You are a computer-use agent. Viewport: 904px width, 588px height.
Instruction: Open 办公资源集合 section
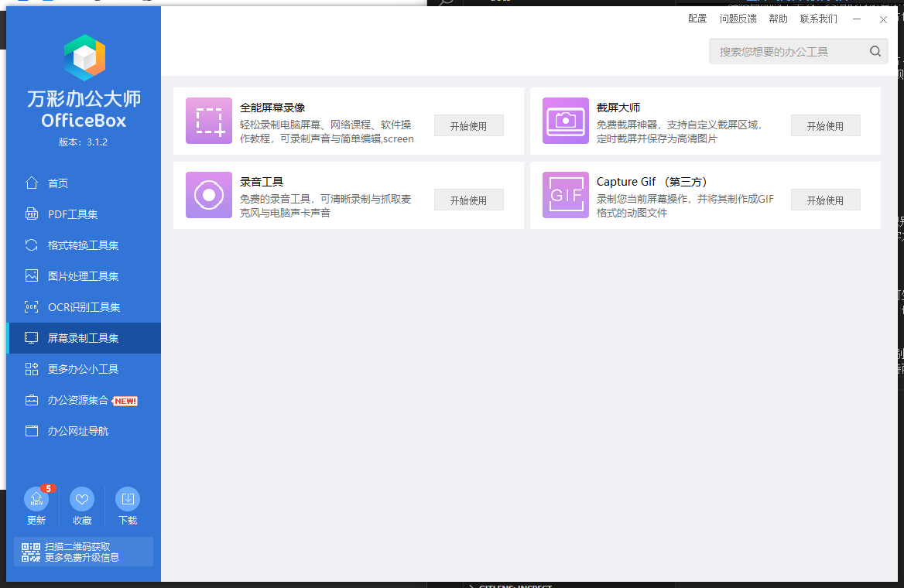84,400
